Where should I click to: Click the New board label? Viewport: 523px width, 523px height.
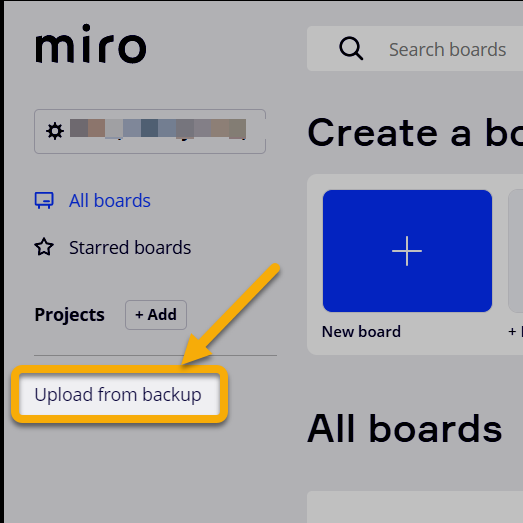click(x=361, y=332)
